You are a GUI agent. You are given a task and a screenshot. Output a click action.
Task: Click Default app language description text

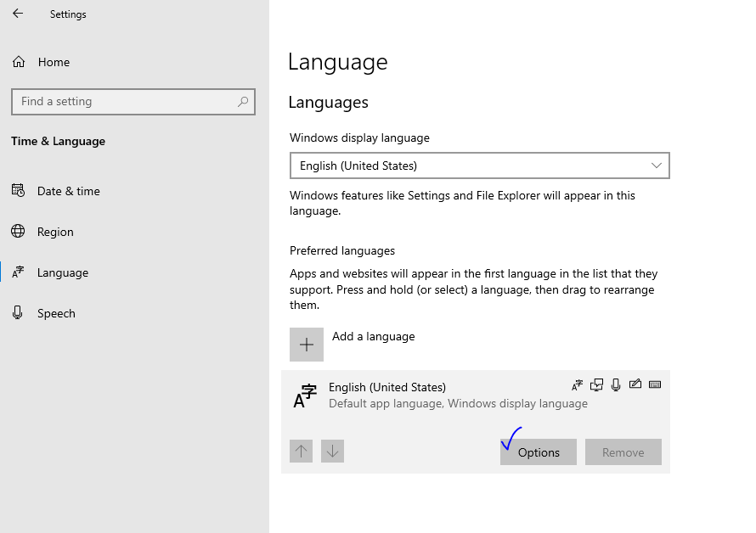click(458, 403)
